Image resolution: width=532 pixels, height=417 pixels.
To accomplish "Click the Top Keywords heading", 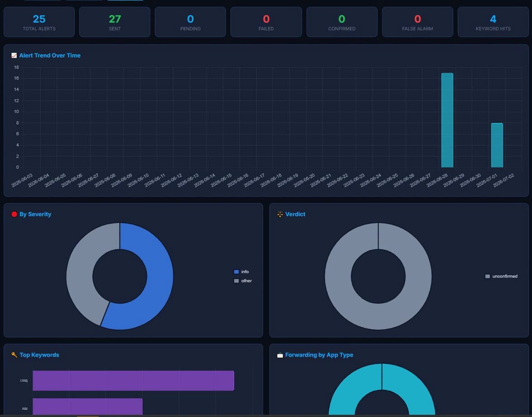I will point(39,355).
